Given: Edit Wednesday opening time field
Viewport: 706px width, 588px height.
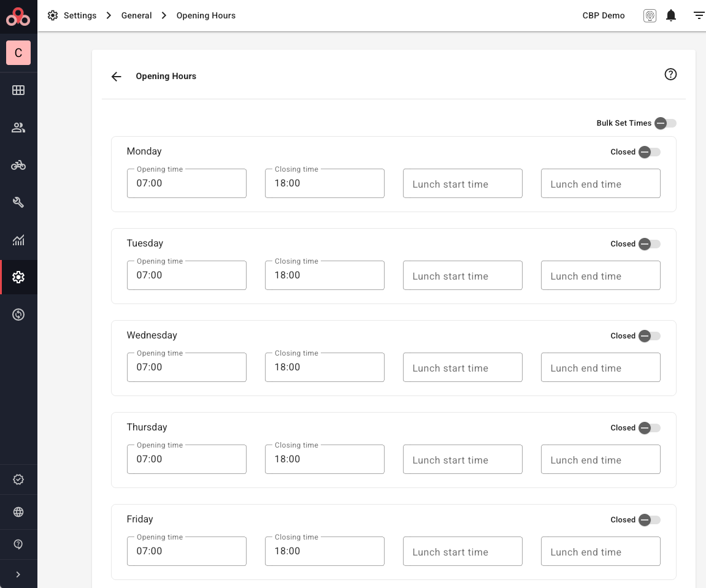Looking at the screenshot, I should point(186,367).
